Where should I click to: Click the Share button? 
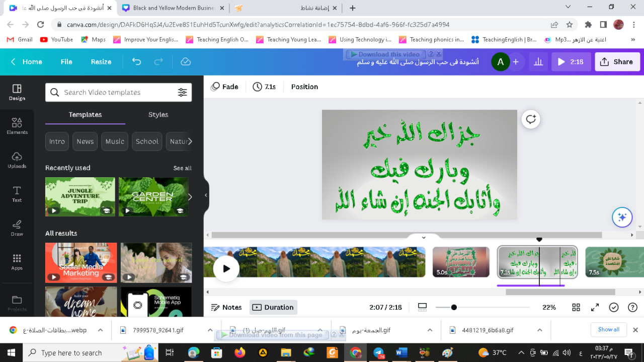pos(617,62)
